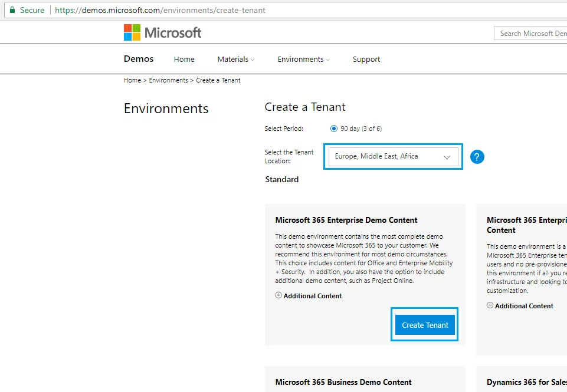Click the Home breadcrumb link
The height and width of the screenshot is (392, 567).
(132, 80)
